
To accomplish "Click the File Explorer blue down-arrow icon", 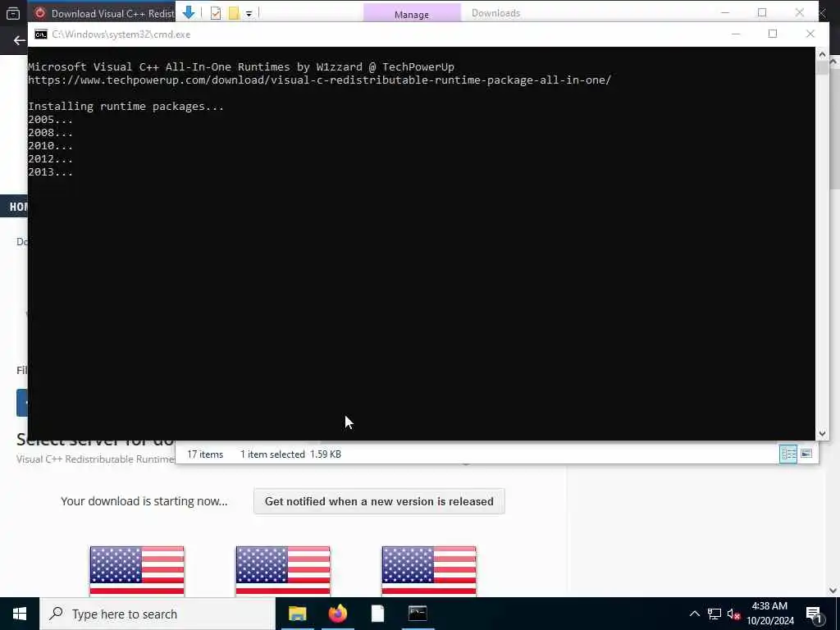I will pos(188,13).
